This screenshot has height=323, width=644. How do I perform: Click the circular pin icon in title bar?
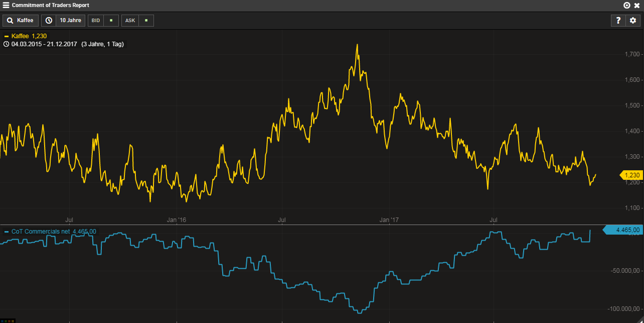point(626,5)
